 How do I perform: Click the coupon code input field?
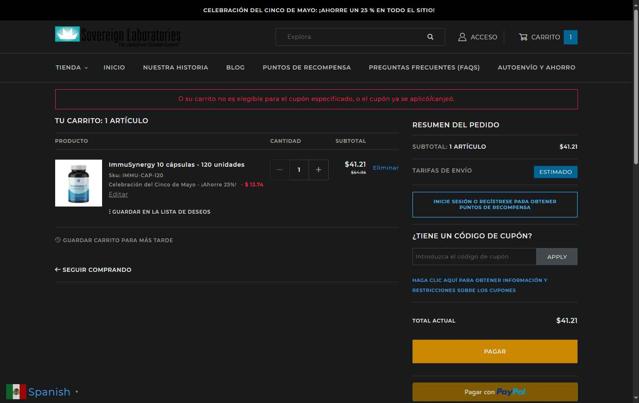tap(474, 257)
